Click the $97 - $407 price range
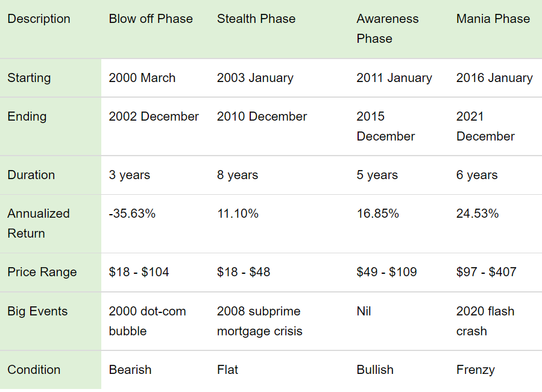This screenshot has width=542, height=392. 487,272
